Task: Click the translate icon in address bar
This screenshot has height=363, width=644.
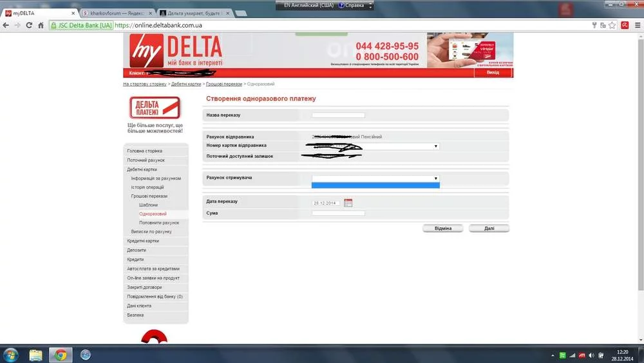Action: coord(603,25)
